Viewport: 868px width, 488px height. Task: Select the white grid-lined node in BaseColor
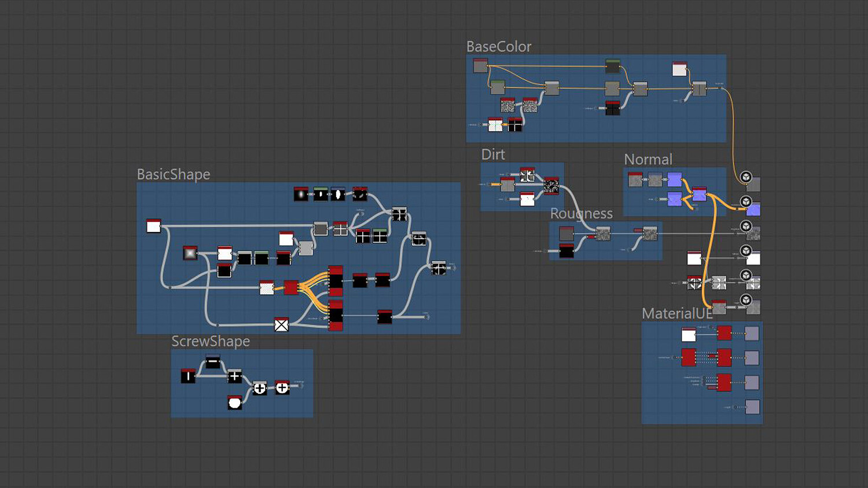point(495,124)
